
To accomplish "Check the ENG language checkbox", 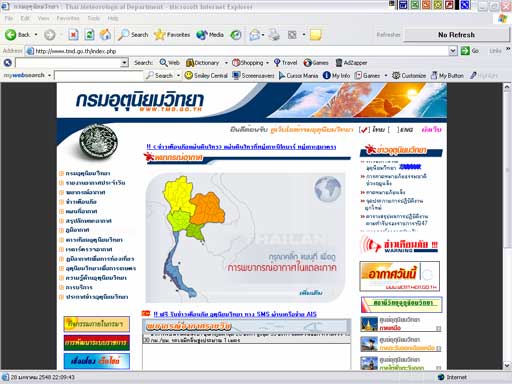I will tap(394, 130).
